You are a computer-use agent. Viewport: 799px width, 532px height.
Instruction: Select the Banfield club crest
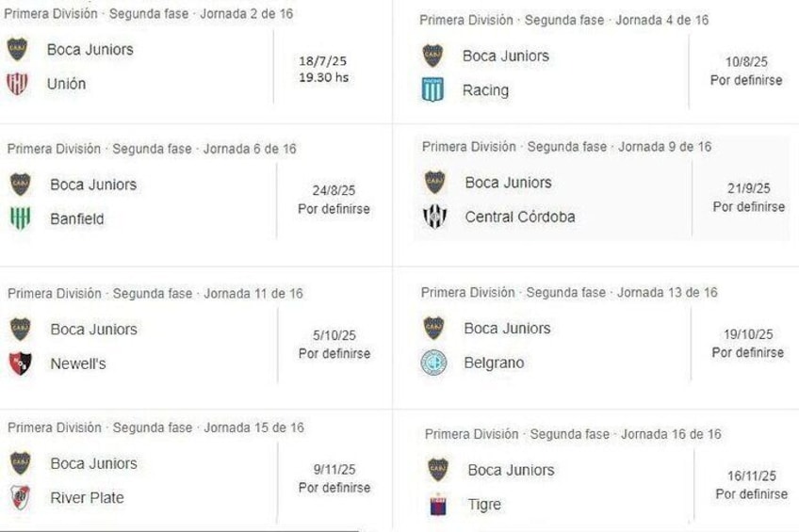pos(20,218)
